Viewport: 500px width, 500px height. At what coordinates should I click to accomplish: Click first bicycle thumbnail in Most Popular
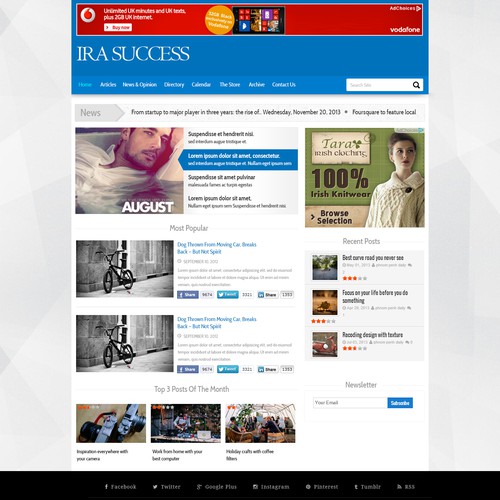125,269
